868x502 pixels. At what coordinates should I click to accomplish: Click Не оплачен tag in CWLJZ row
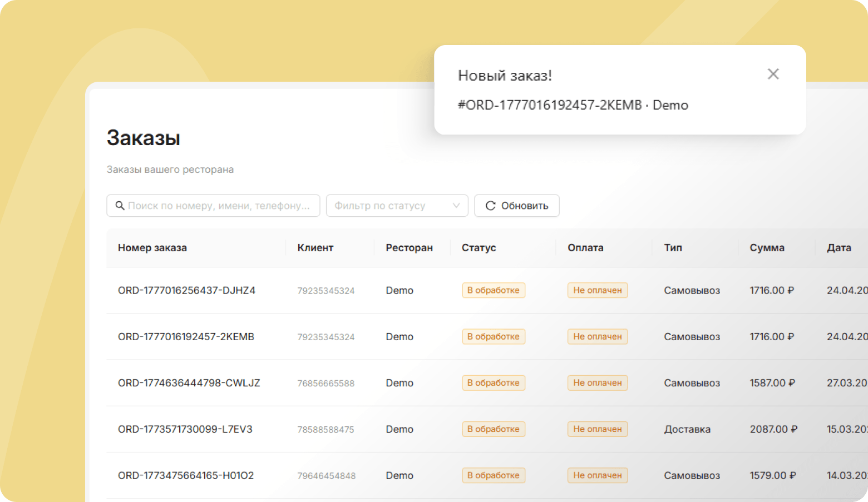pyautogui.click(x=598, y=383)
